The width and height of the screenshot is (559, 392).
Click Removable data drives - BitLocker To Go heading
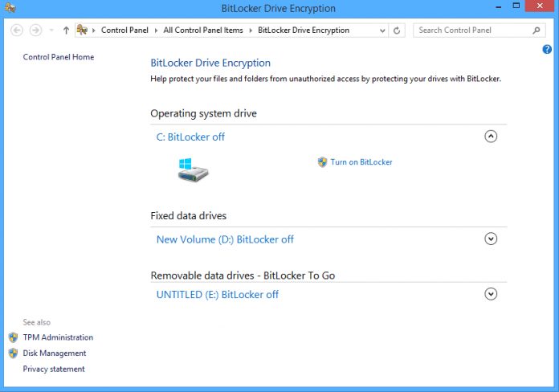[x=243, y=276]
